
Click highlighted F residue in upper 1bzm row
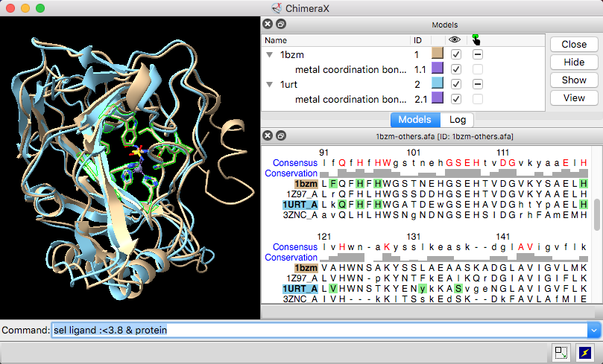pos(333,184)
